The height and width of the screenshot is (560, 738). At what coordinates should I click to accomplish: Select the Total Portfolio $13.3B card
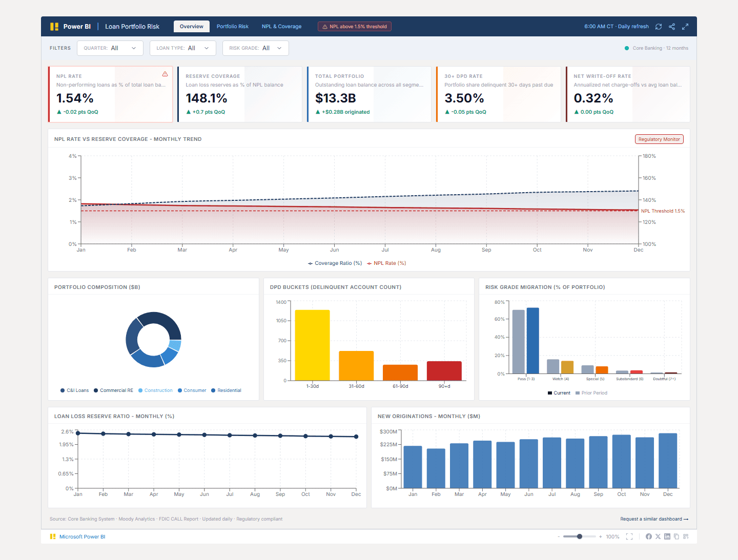[x=369, y=94]
